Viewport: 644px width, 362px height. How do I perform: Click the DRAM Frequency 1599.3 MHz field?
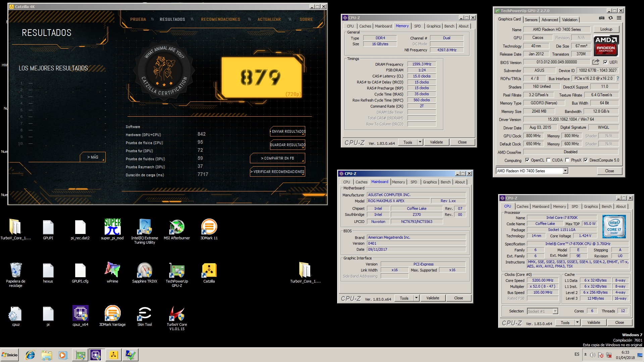click(x=422, y=64)
